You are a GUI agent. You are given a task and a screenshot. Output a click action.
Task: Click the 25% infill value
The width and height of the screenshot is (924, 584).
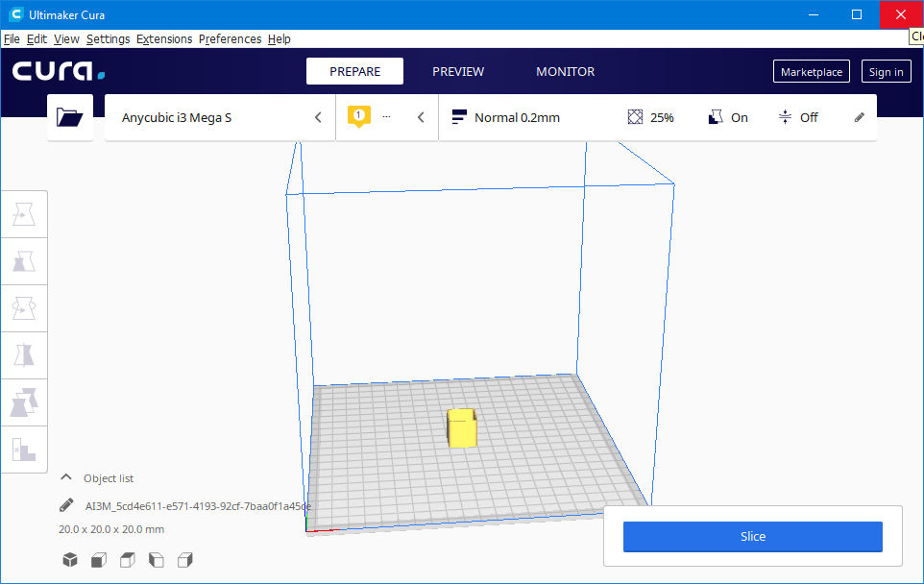pos(662,117)
